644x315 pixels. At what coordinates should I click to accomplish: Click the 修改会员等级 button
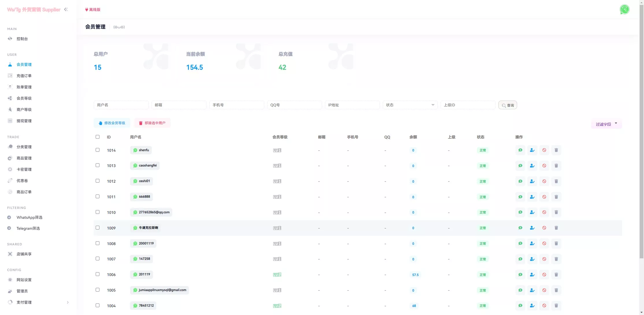pos(112,123)
